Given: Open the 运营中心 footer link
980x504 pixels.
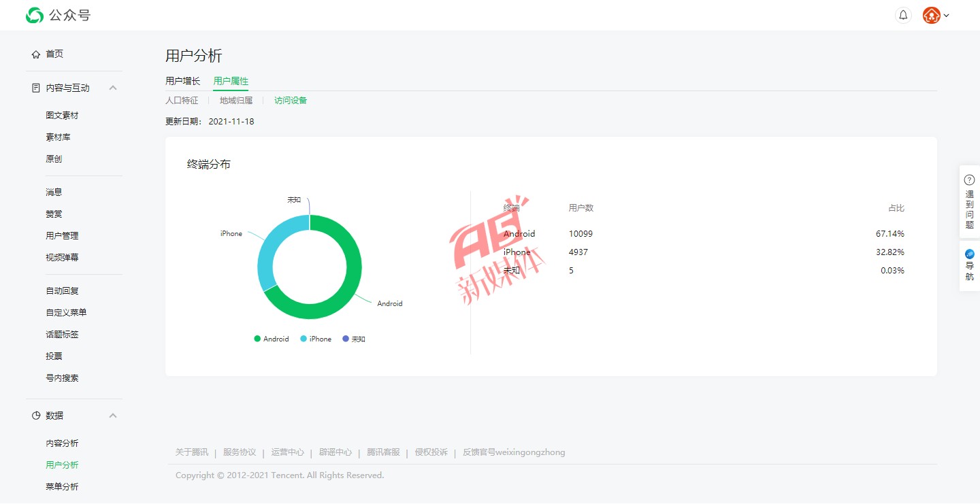Looking at the screenshot, I should (x=287, y=452).
